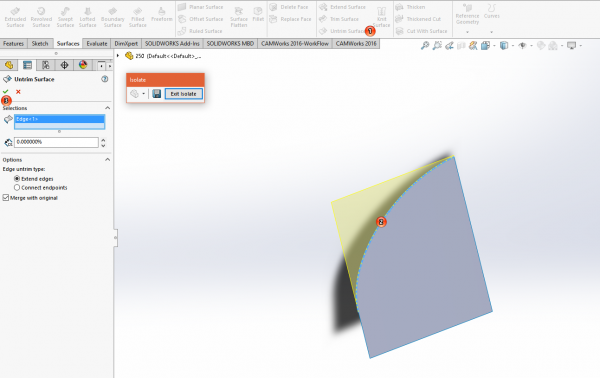Choose the Cut With Surface command

point(421,31)
